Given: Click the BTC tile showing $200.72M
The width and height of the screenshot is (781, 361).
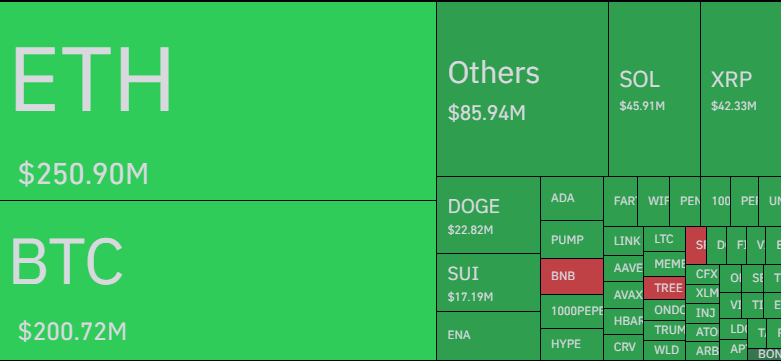Looking at the screenshot, I should coord(218,280).
